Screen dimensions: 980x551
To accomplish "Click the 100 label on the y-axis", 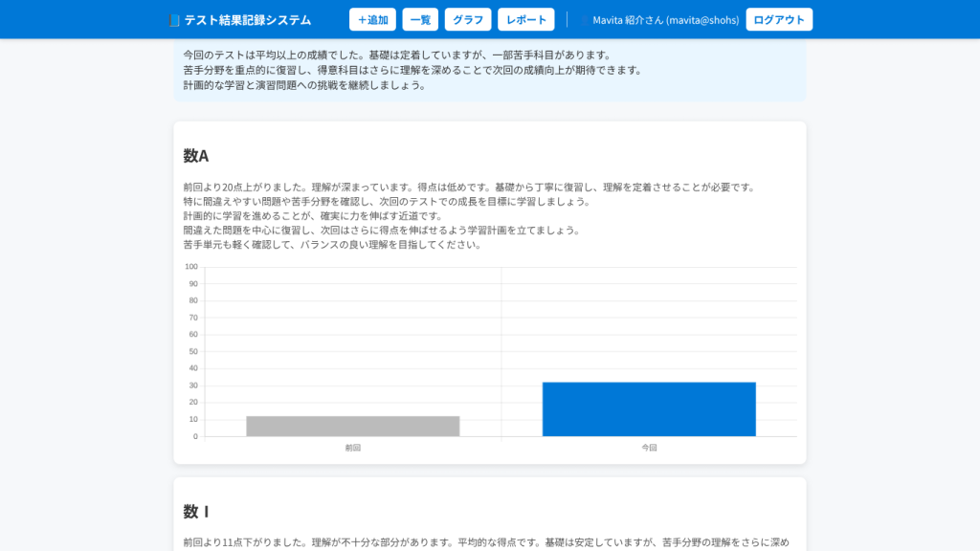I will pos(191,267).
